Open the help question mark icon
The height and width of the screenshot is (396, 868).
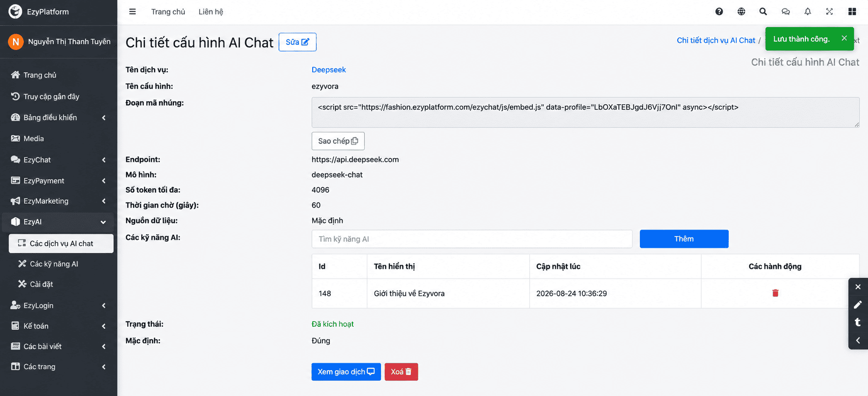pos(719,12)
